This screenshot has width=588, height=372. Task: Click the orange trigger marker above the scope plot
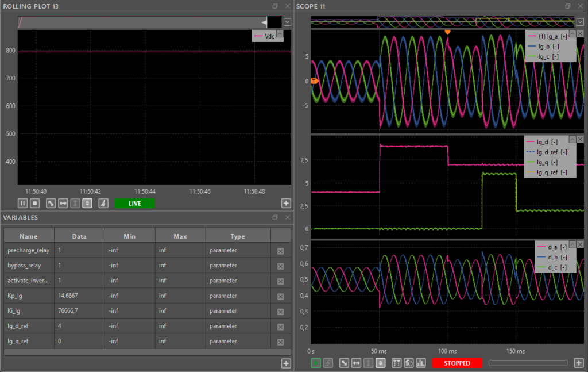[x=448, y=32]
